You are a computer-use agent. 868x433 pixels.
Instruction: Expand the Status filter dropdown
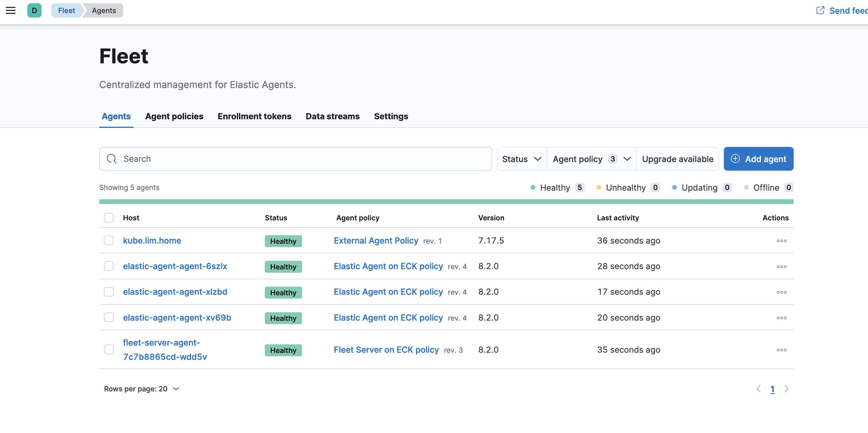521,159
